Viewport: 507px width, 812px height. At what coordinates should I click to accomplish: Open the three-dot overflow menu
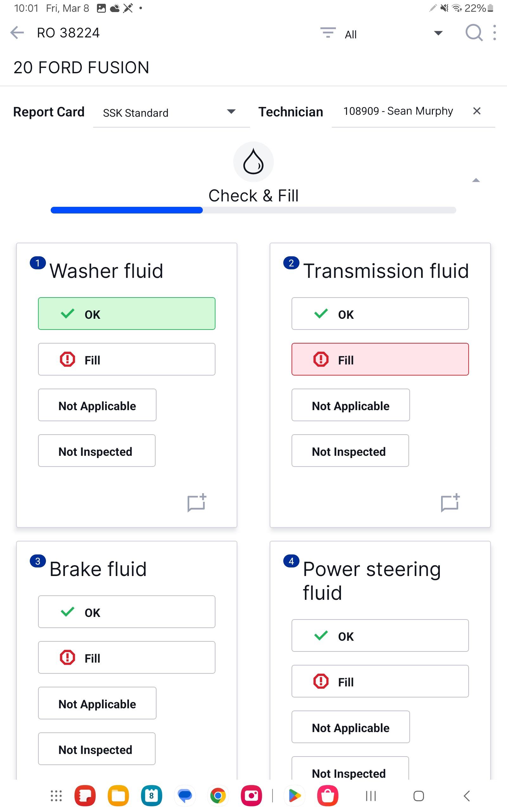[x=495, y=33]
